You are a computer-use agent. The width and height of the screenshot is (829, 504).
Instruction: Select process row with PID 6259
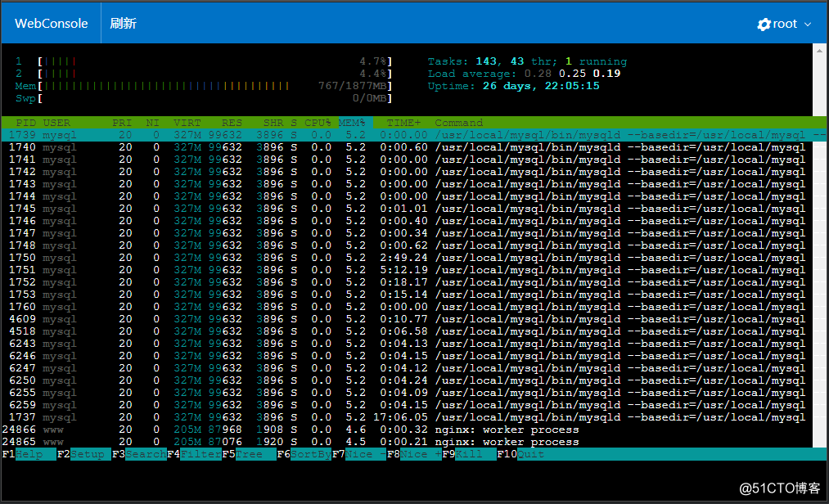pyautogui.click(x=407, y=405)
